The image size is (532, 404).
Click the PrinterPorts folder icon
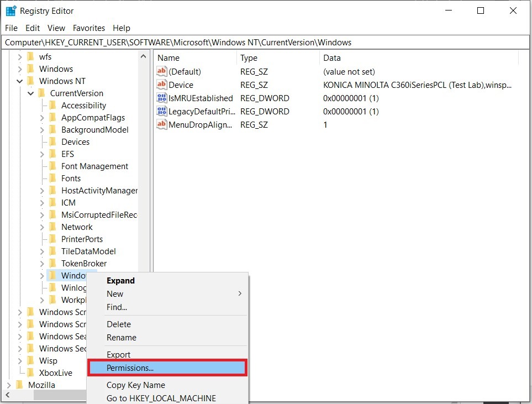[53, 239]
